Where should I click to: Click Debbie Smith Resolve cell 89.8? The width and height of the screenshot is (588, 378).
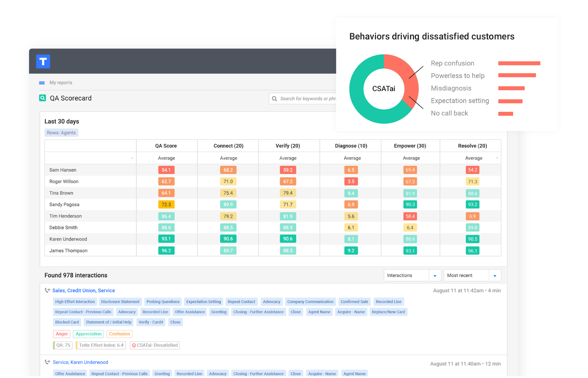click(x=473, y=228)
